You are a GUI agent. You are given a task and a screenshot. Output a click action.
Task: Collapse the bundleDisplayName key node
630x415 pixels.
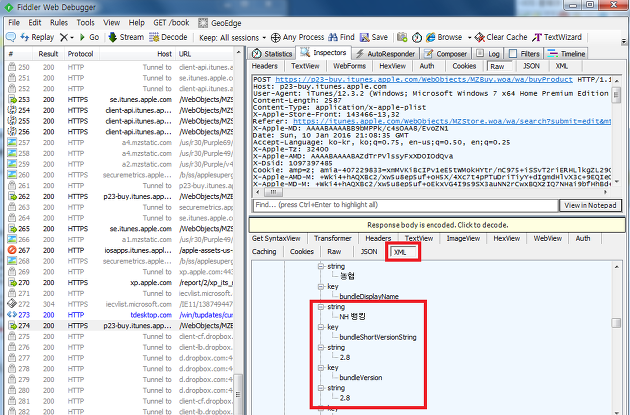tap(321, 287)
